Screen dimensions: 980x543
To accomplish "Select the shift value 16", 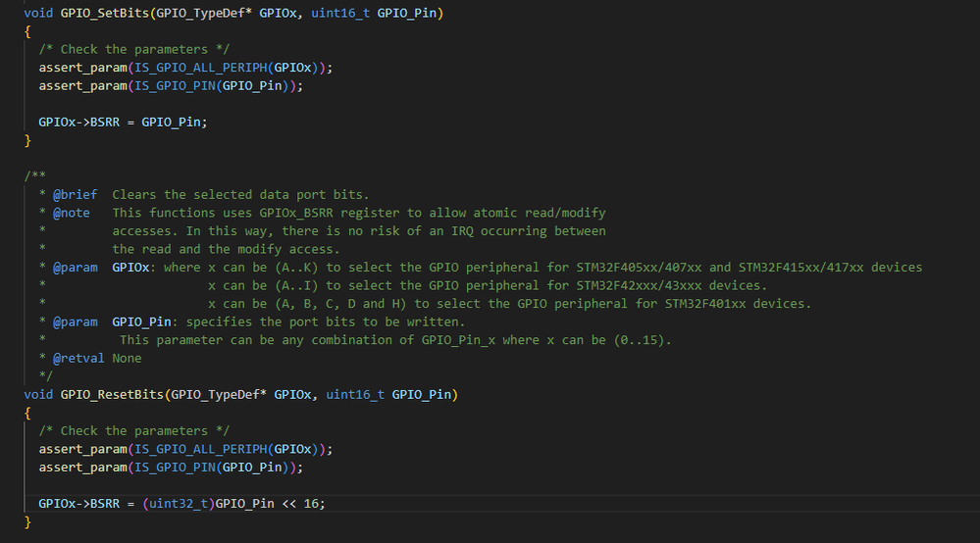I will click(x=311, y=503).
